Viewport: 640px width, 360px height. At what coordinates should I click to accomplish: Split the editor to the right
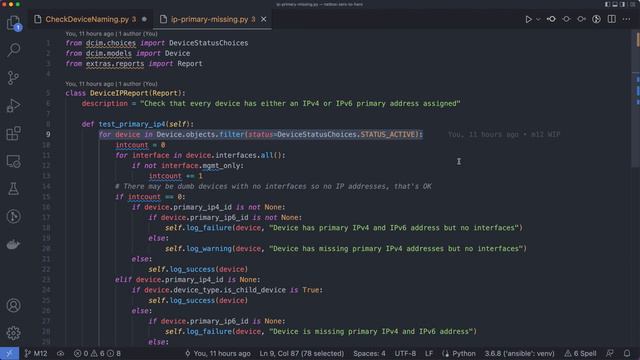611,19
